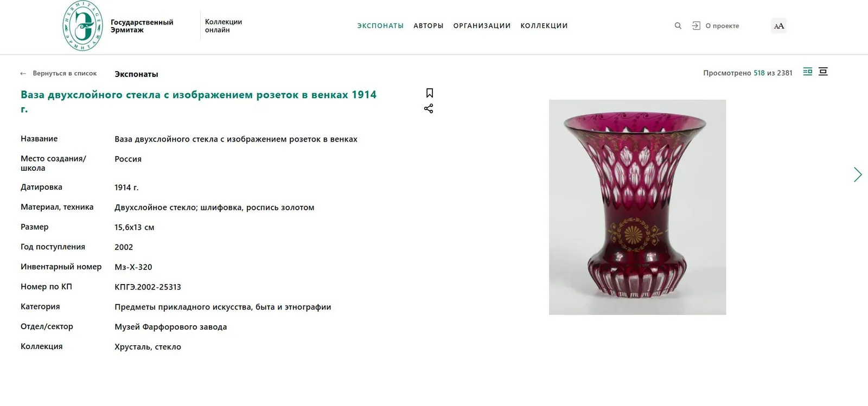The image size is (868, 406).
Task: Bookmark this exhibit with the bookmark icon
Action: pyautogui.click(x=429, y=93)
